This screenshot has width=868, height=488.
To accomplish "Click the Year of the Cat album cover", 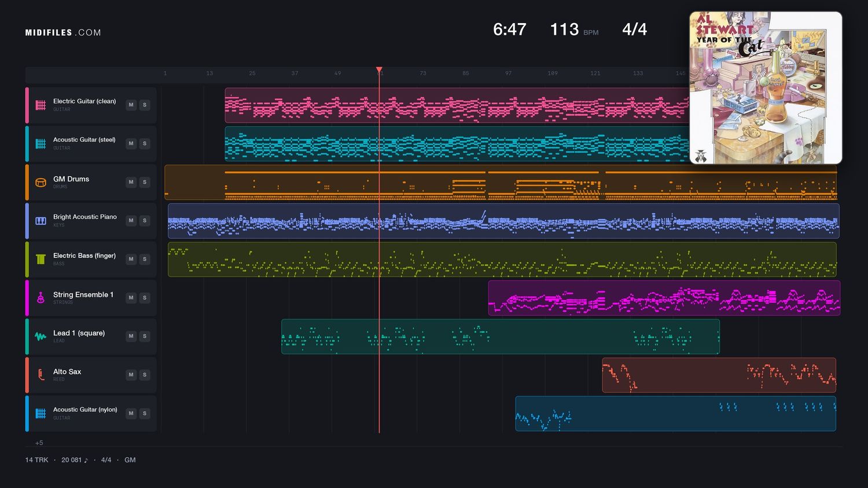I will (x=766, y=88).
